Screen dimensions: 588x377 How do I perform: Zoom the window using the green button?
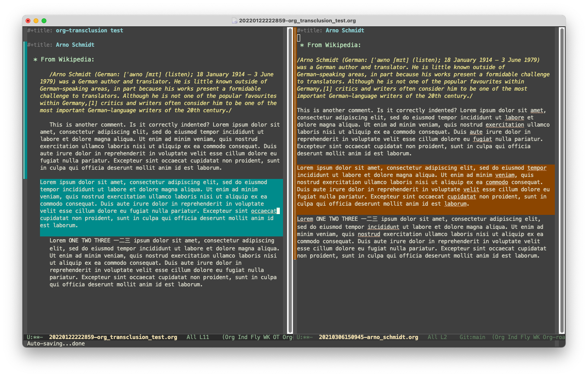click(x=44, y=21)
